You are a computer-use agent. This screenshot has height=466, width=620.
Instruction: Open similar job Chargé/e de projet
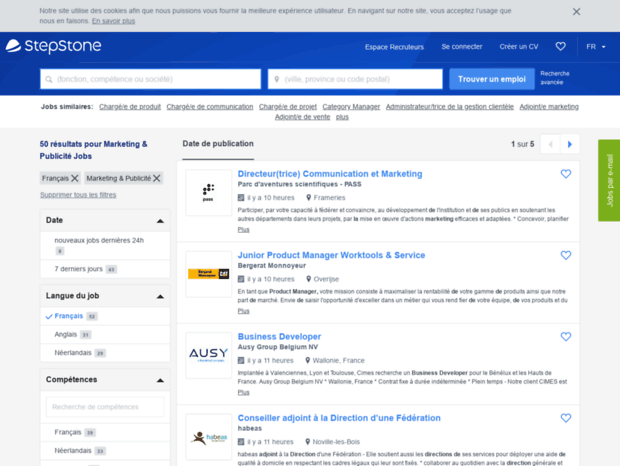pyautogui.click(x=288, y=107)
